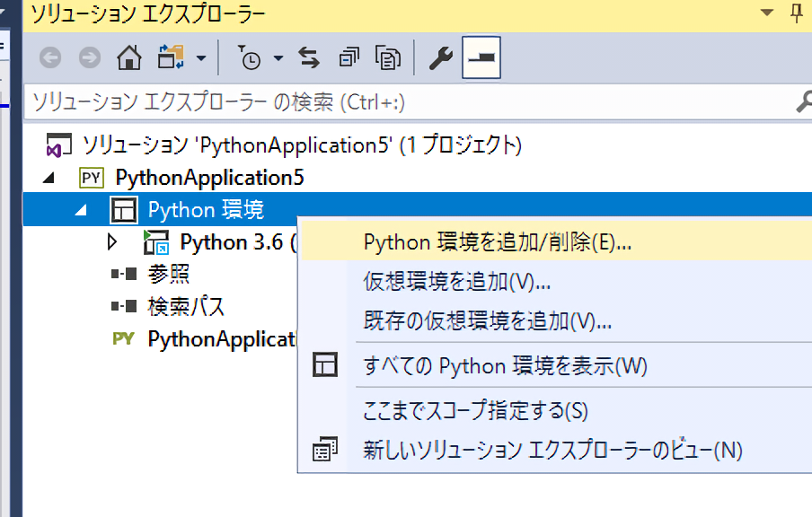Click the Show All Files icon
Image resolution: width=812 pixels, height=517 pixels.
(x=388, y=58)
